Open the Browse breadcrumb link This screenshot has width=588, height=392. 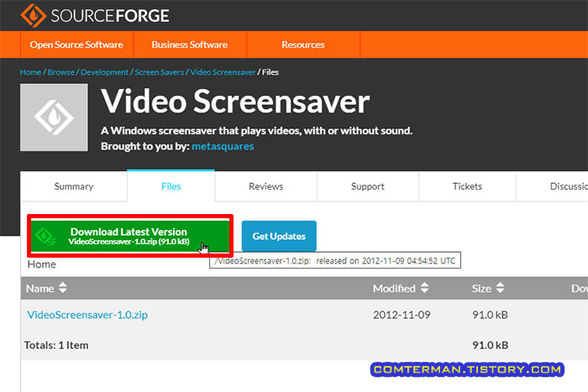[x=60, y=72]
